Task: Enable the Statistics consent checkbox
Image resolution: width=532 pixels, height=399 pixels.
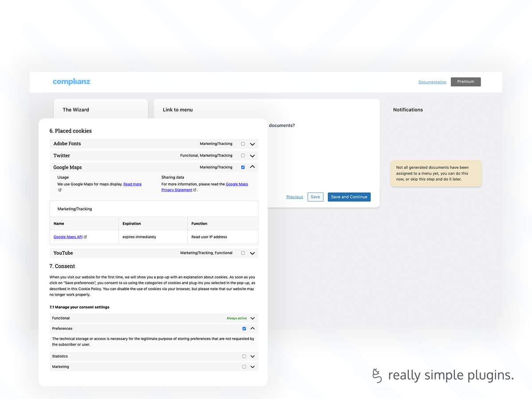Action: pyautogui.click(x=244, y=356)
